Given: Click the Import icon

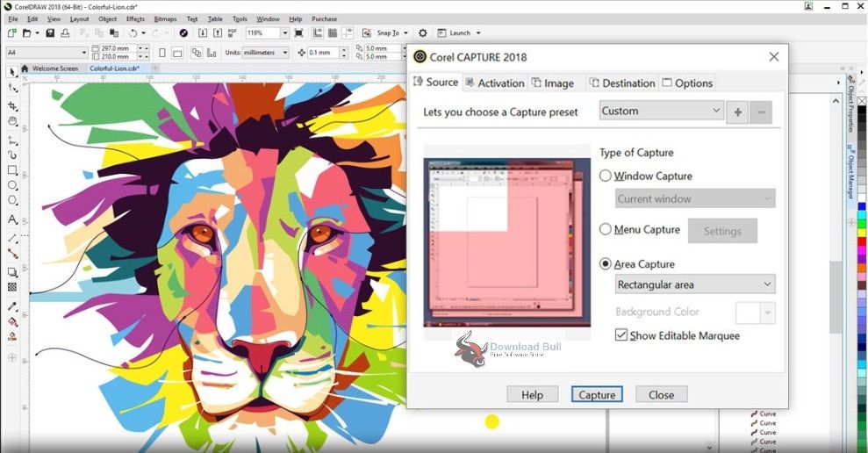Looking at the screenshot, I should [x=203, y=33].
